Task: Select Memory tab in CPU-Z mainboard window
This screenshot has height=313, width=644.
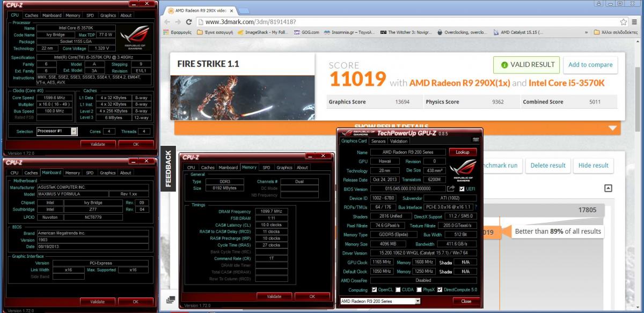Action: coord(72,173)
